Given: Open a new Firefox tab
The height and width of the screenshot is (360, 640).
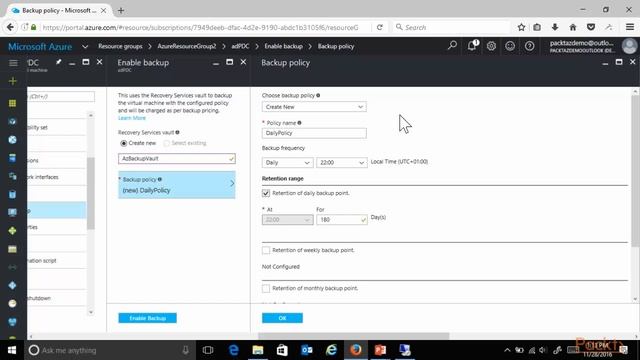Looking at the screenshot, I should pyautogui.click(x=121, y=11).
